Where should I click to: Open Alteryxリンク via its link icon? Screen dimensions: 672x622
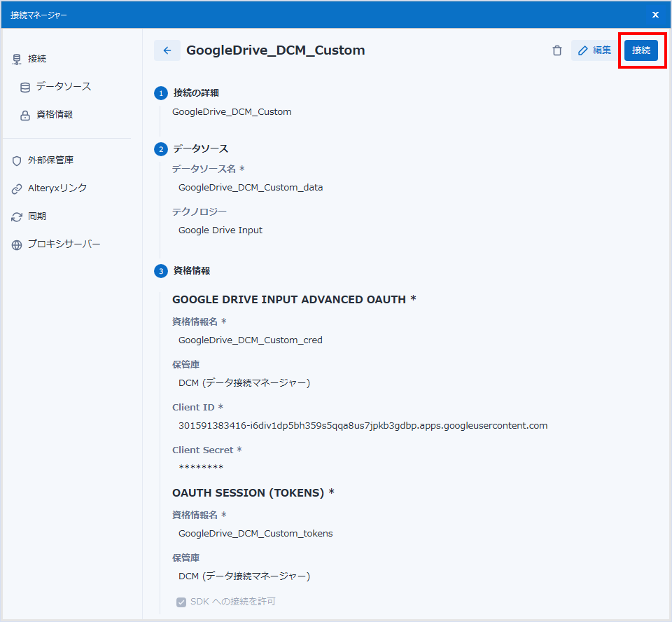pyautogui.click(x=17, y=189)
